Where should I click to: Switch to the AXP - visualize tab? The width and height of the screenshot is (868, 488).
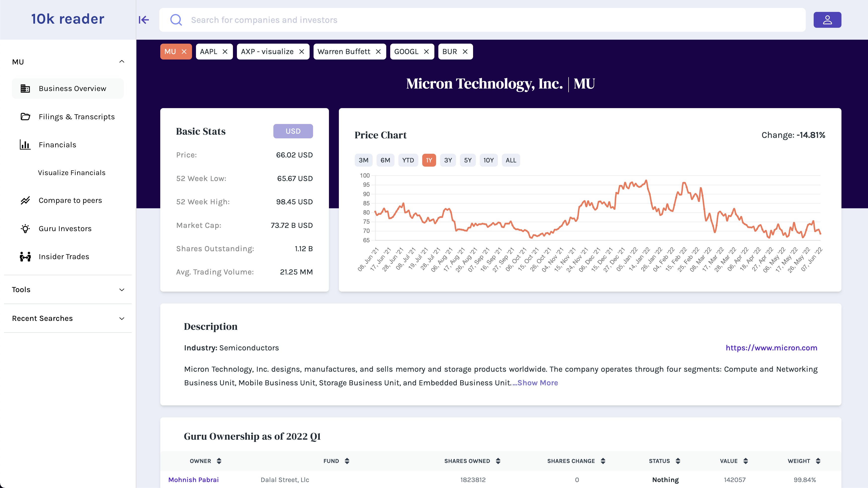(x=267, y=52)
